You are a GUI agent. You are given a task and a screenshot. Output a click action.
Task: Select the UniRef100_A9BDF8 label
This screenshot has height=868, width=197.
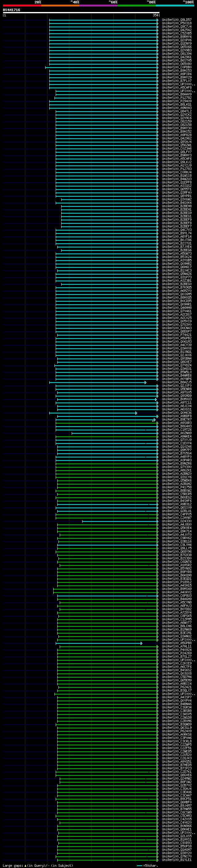(x=176, y=416)
